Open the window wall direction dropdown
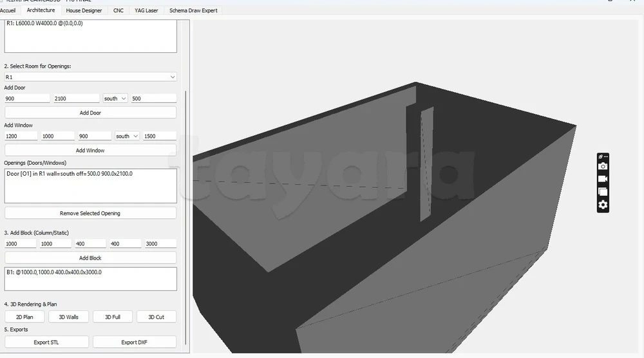The height and width of the screenshot is (358, 644). pyautogui.click(x=128, y=137)
